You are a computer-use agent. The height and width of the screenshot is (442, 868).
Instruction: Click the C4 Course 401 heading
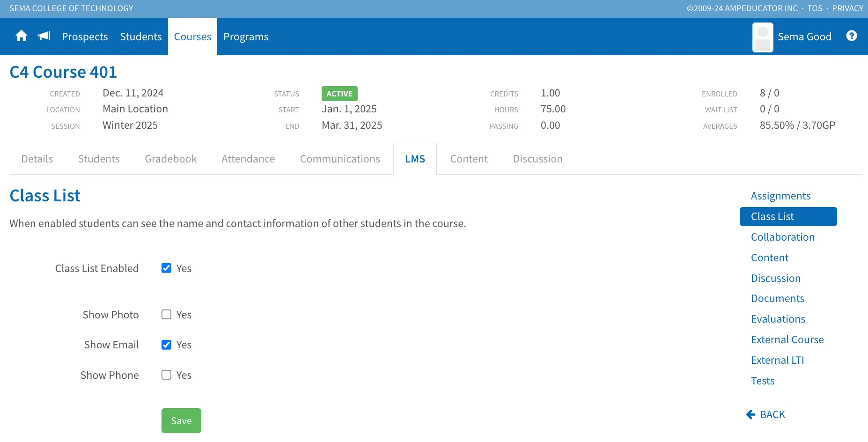click(63, 72)
